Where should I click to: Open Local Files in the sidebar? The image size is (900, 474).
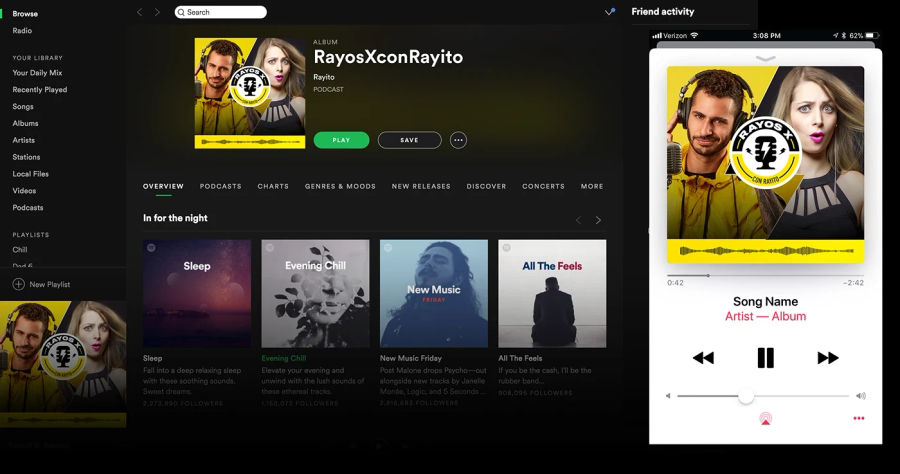click(30, 174)
